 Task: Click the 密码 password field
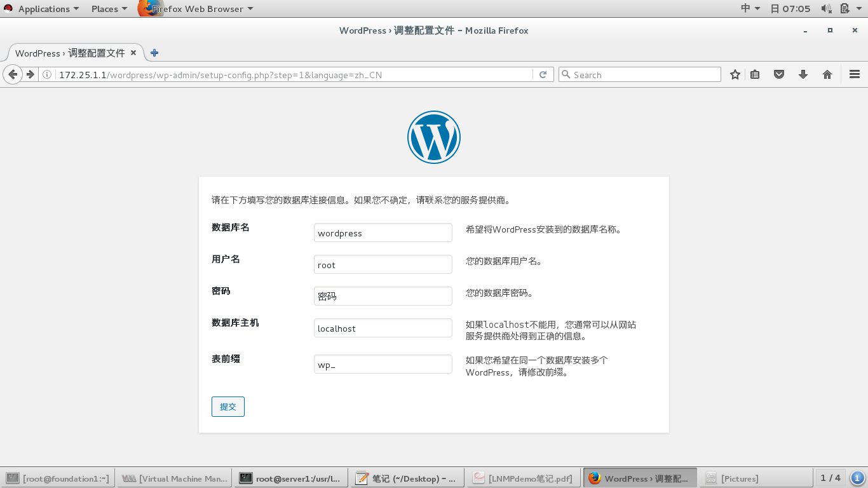[x=383, y=296]
